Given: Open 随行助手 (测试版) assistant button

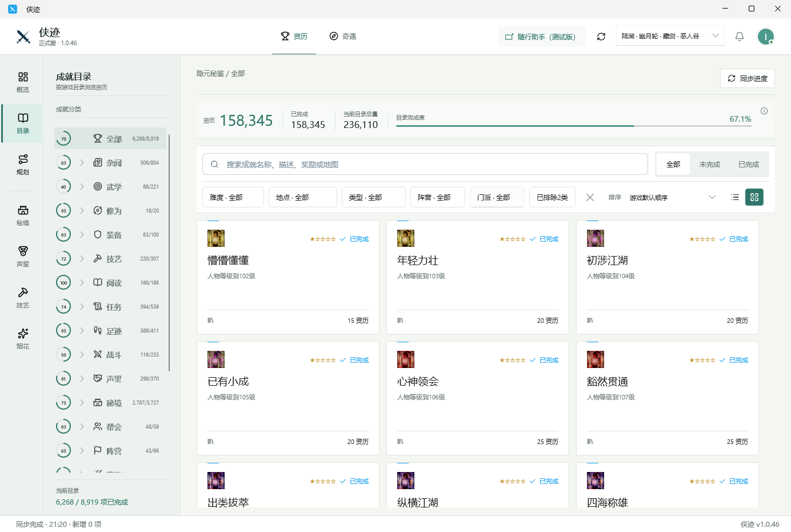Looking at the screenshot, I should click(542, 37).
